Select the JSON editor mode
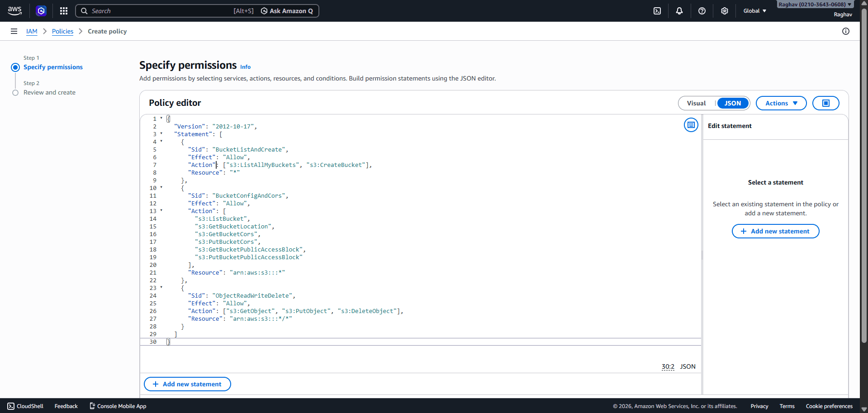This screenshot has height=413, width=868. [x=732, y=103]
